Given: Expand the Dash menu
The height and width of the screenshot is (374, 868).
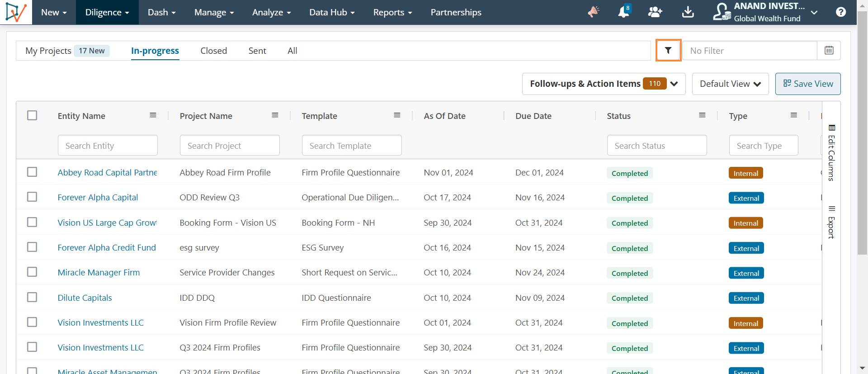Looking at the screenshot, I should click(161, 12).
